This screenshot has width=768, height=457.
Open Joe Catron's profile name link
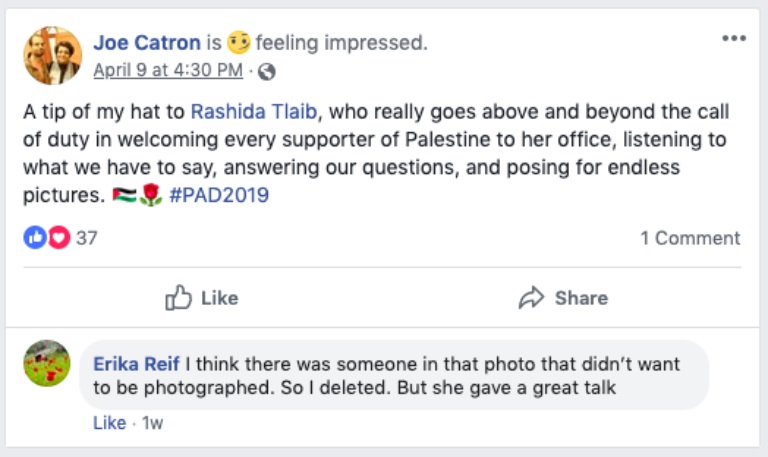[146, 42]
